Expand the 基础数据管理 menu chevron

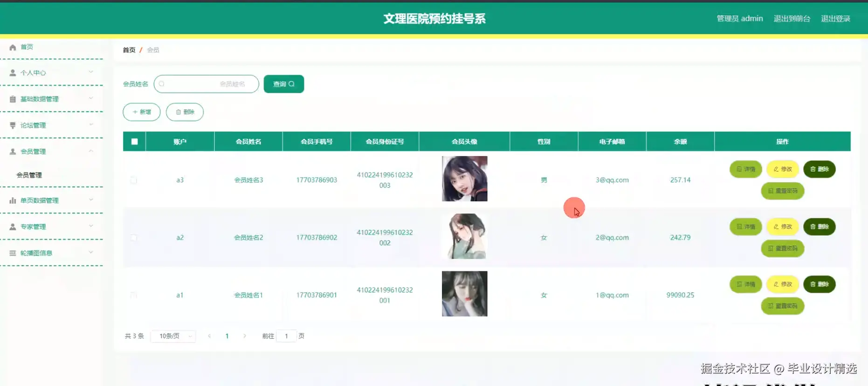tap(91, 98)
